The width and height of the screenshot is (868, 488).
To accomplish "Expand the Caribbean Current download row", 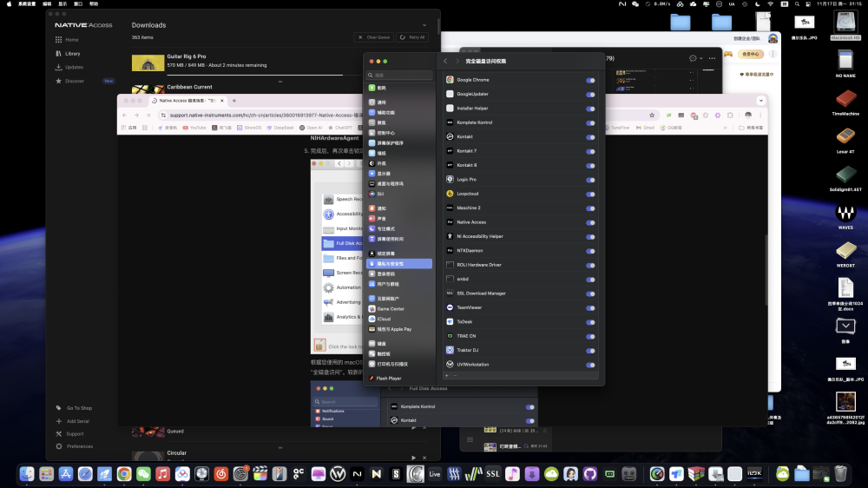I will point(280,82).
